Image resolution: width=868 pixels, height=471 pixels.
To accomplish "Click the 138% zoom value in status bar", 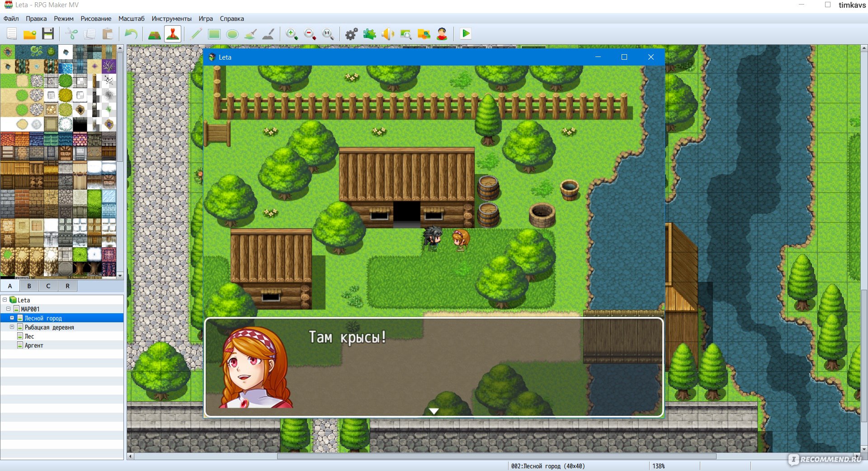I will coord(659,466).
